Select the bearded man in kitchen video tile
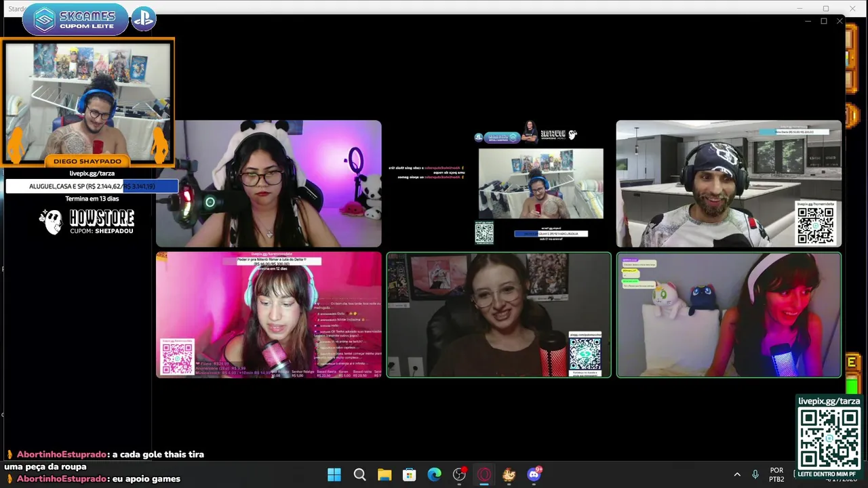 pos(729,184)
